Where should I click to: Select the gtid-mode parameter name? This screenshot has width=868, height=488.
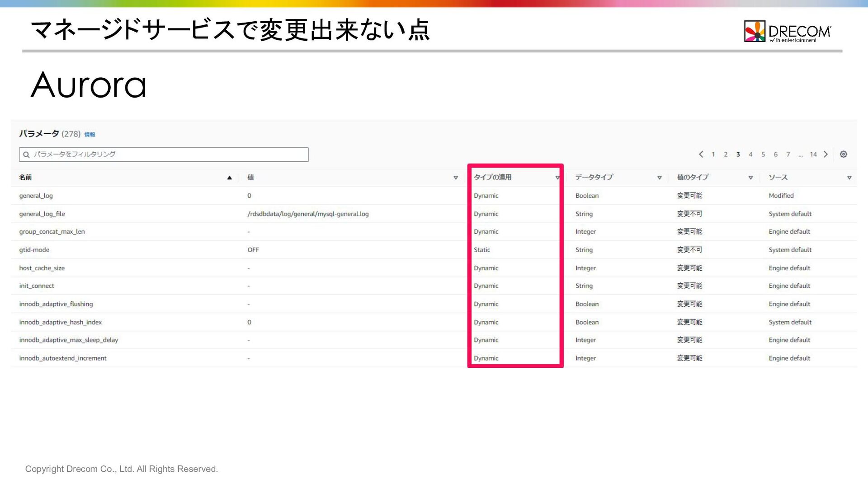34,250
